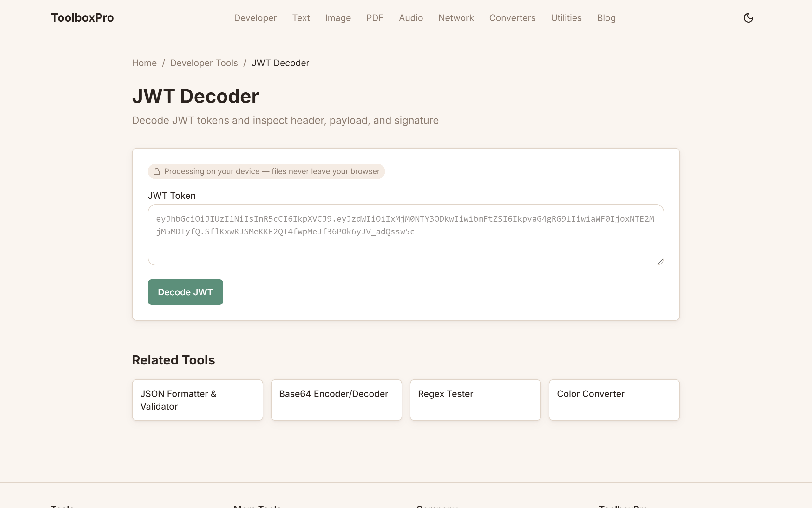Open the Image menu
Viewport: 812px width, 508px height.
coord(338,18)
